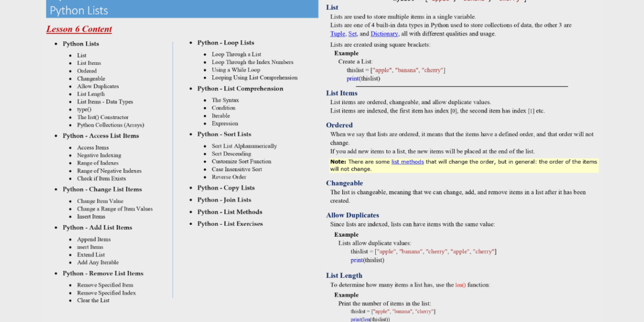
Task: Click 'Customize Sort Function' bullet
Action: coord(242,162)
